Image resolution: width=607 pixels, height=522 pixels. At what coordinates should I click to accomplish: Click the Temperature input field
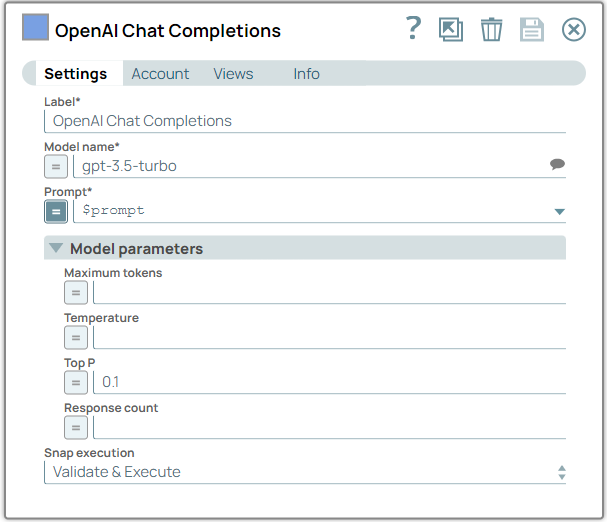pos(329,337)
